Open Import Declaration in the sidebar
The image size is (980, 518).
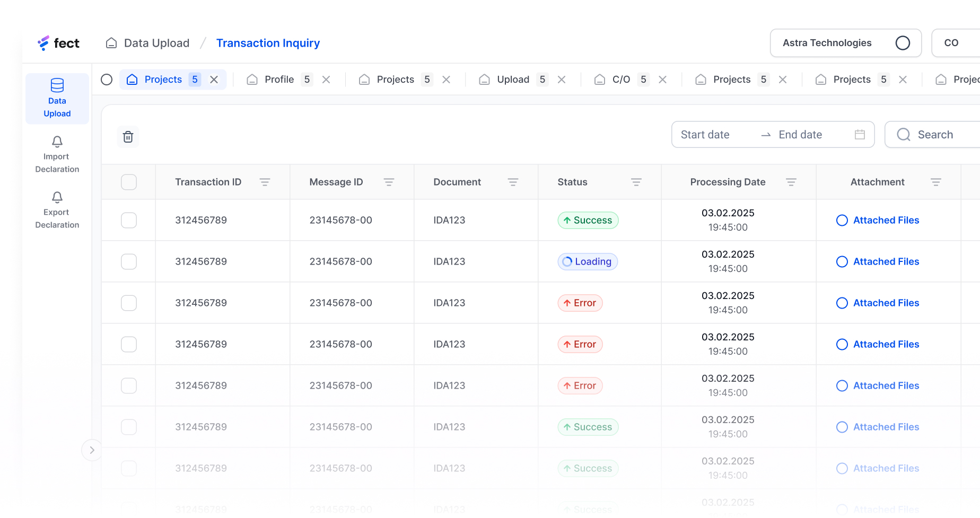[57, 155]
